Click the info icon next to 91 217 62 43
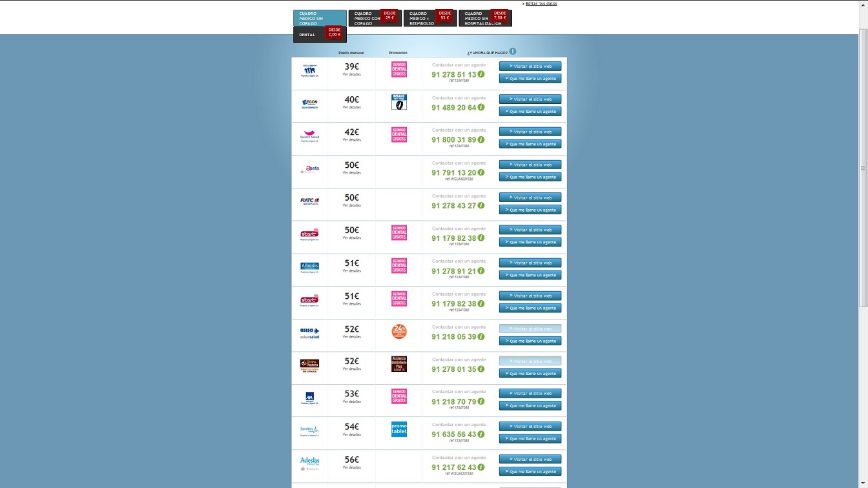The width and height of the screenshot is (868, 488). [481, 467]
